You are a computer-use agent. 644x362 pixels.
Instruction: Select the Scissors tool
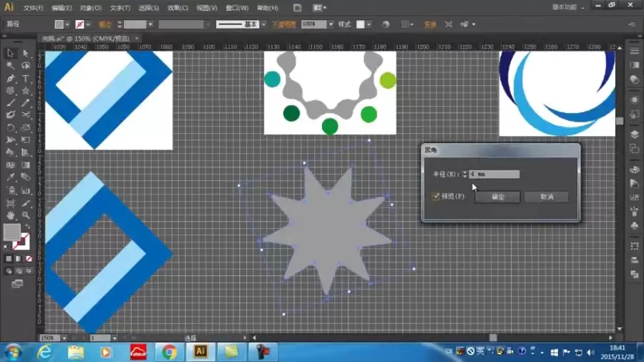(26, 115)
